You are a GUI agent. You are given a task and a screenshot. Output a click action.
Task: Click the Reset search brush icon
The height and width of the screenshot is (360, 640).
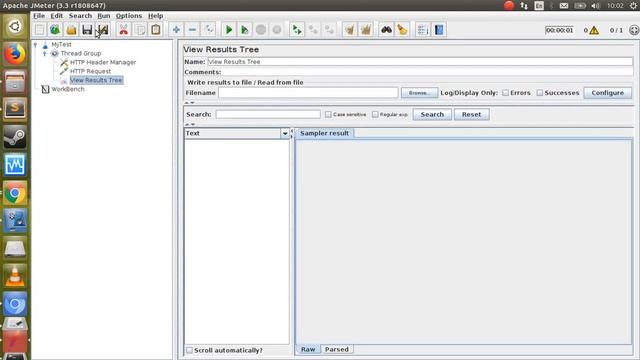[402, 30]
